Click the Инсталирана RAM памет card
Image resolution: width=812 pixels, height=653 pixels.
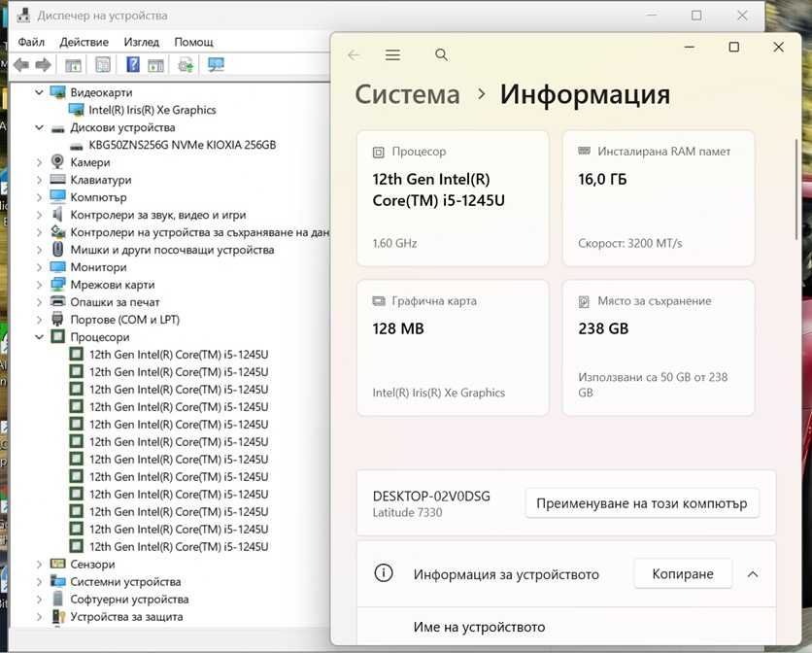pyautogui.click(x=658, y=198)
